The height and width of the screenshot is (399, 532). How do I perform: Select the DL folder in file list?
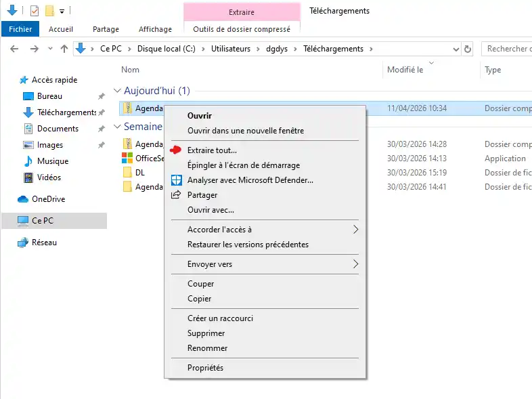(x=139, y=173)
